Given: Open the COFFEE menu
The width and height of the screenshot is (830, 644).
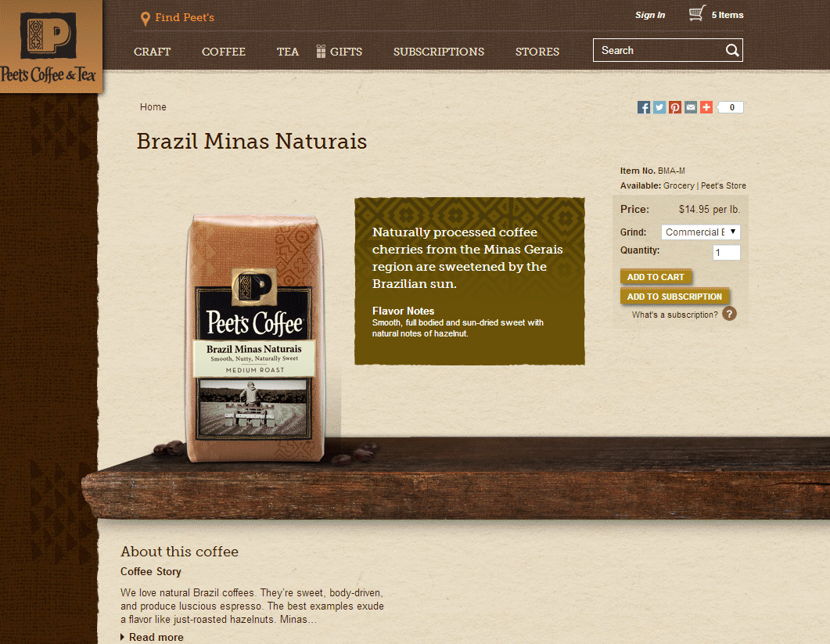Looking at the screenshot, I should [224, 52].
